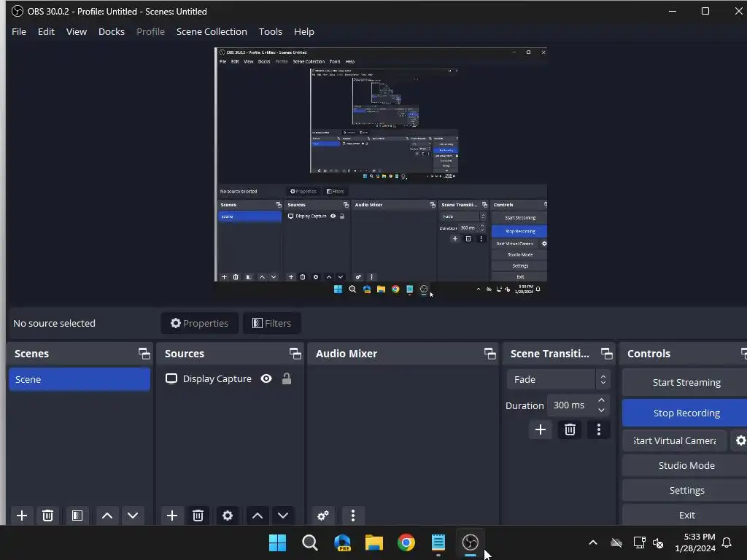Screen dimensions: 747x560
Task: Open Microsoft Edge from taskbar
Action: coord(343,542)
